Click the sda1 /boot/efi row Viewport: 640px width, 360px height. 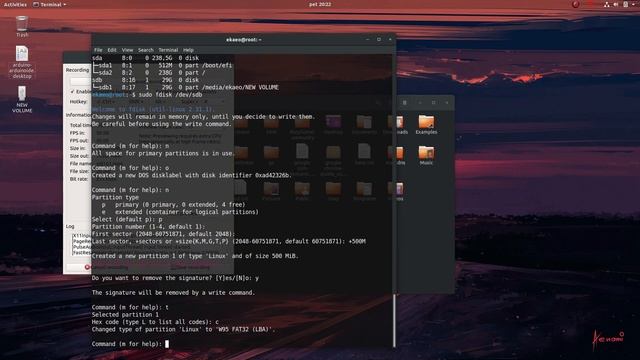(x=162, y=65)
